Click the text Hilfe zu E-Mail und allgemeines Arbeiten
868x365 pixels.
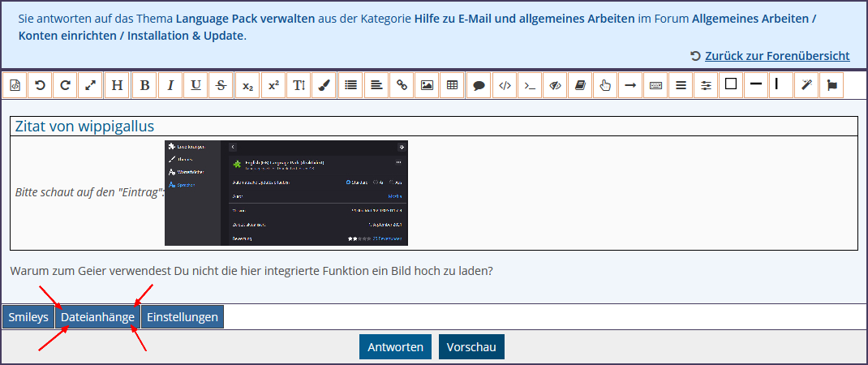[524, 19]
